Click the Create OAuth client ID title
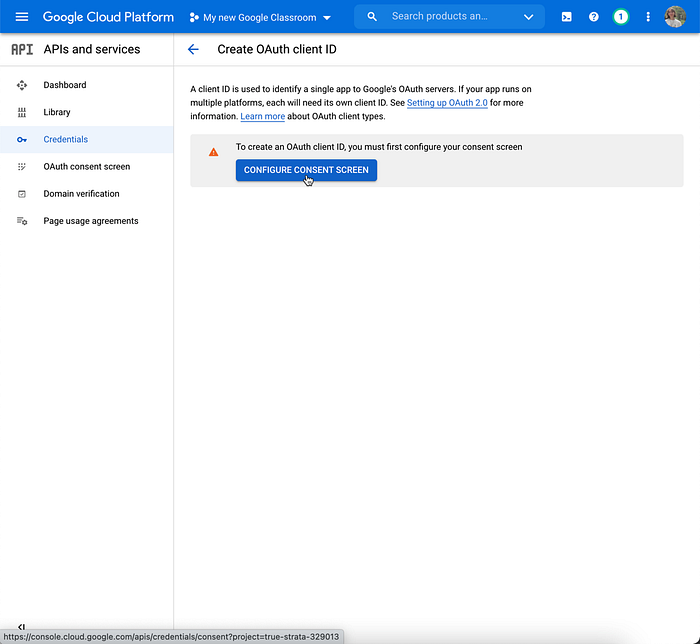Viewport: 700px width, 644px height. click(x=277, y=49)
